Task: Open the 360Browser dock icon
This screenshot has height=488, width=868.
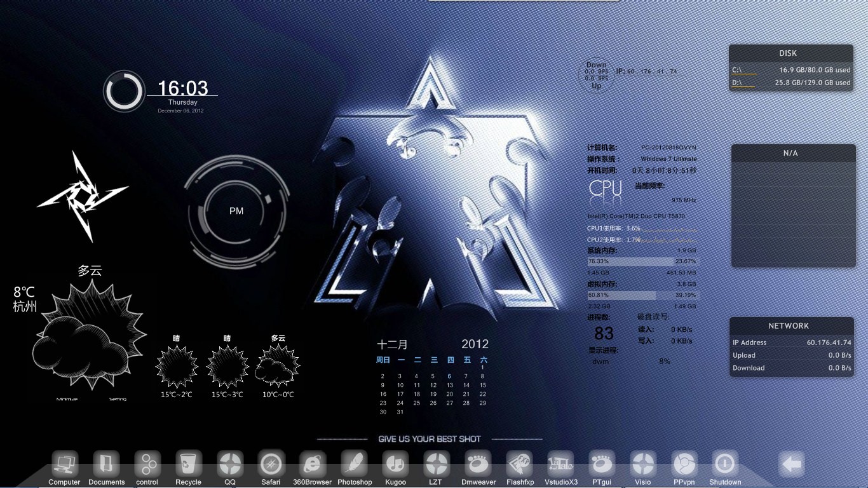Action: pos(312,464)
